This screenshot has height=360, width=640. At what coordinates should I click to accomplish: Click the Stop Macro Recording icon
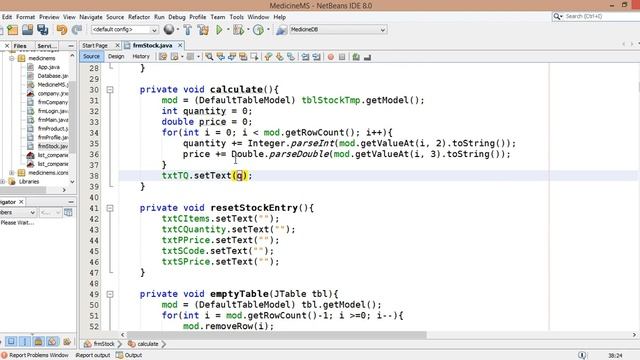[x=342, y=57]
